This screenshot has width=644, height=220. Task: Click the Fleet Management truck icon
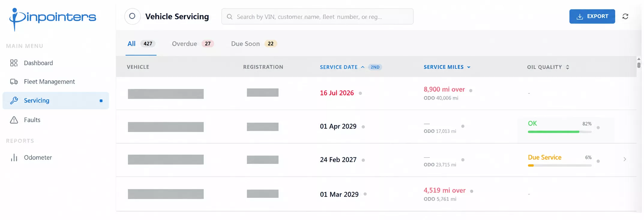click(14, 82)
